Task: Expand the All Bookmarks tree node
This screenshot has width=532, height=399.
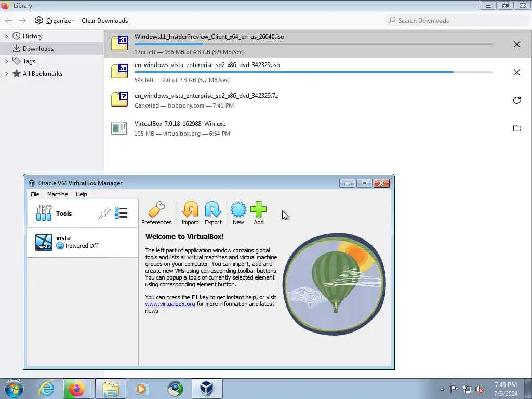Action: tap(6, 74)
